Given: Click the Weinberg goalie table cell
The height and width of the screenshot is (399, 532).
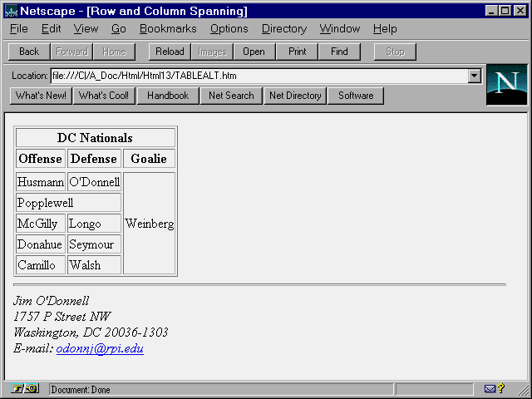Looking at the screenshot, I should click(150, 224).
